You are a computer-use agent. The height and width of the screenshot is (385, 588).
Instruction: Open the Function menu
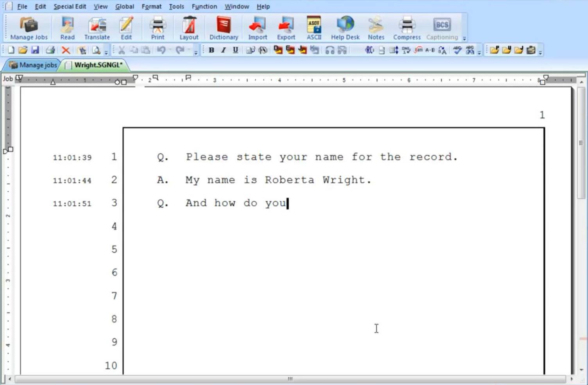pos(204,6)
